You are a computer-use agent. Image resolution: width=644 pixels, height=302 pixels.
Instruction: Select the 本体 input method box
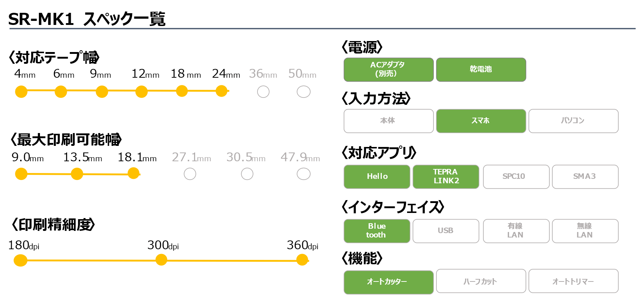(x=389, y=121)
